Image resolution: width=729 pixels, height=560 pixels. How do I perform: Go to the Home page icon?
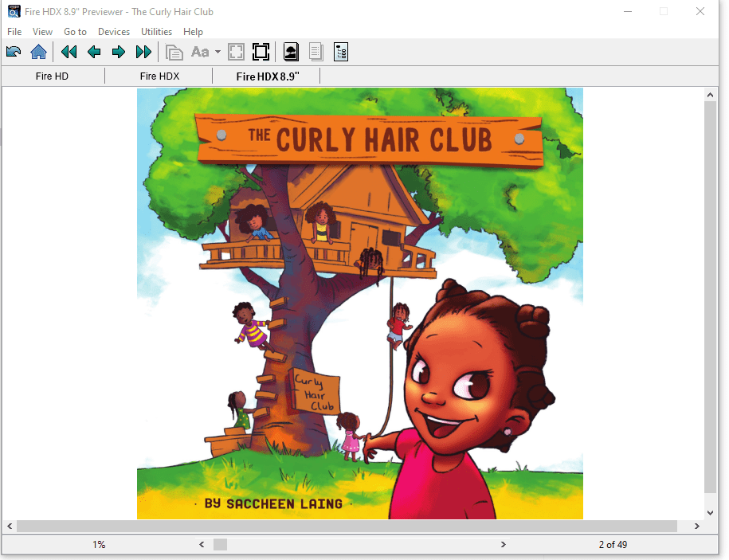click(x=38, y=53)
